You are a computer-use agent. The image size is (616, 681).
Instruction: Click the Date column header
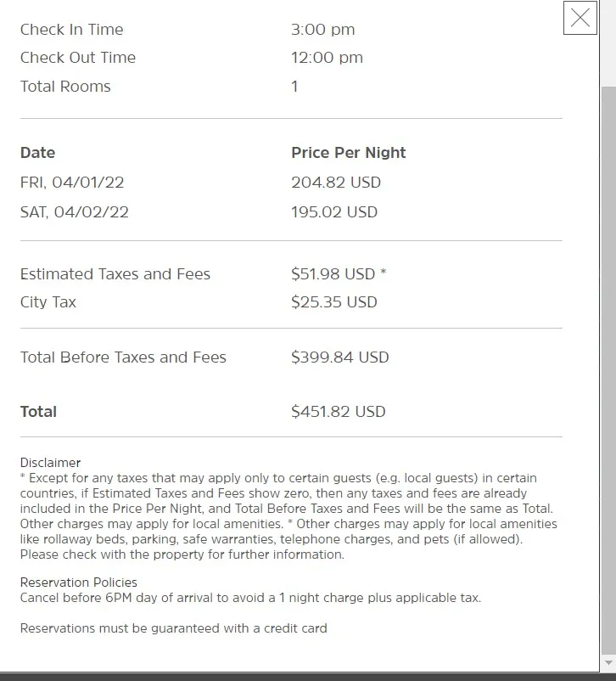(x=37, y=153)
